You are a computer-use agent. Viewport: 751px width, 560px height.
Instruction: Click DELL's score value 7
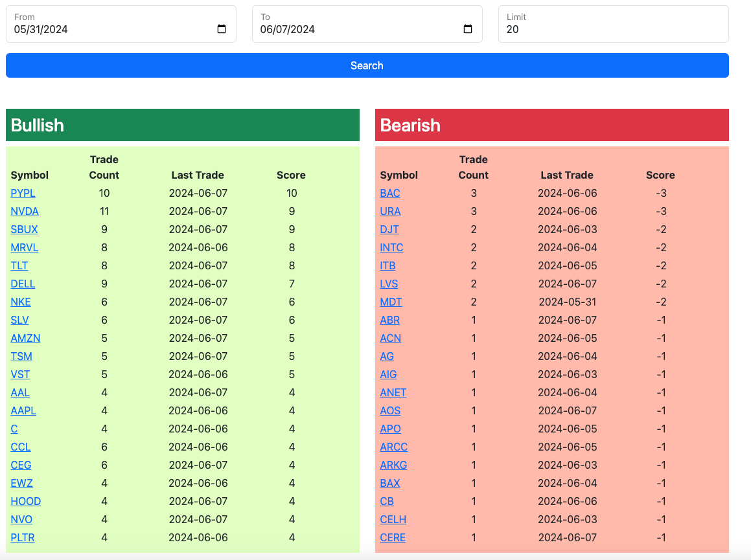point(292,284)
